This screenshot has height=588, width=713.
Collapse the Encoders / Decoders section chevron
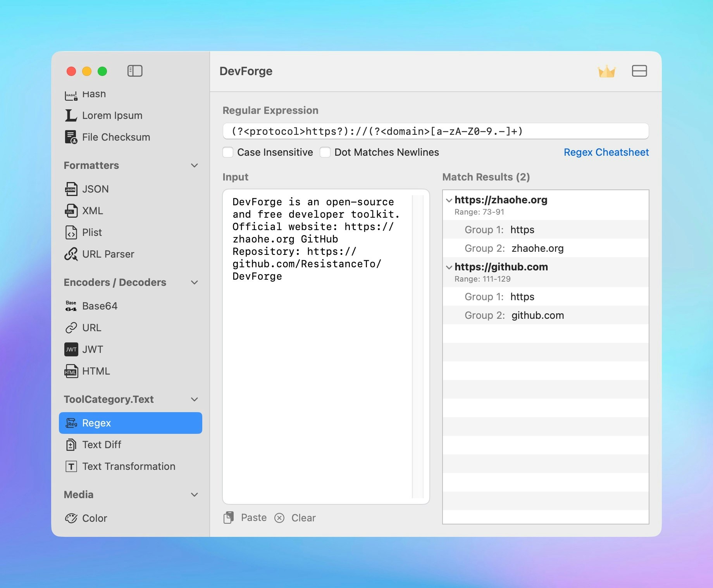(x=195, y=282)
